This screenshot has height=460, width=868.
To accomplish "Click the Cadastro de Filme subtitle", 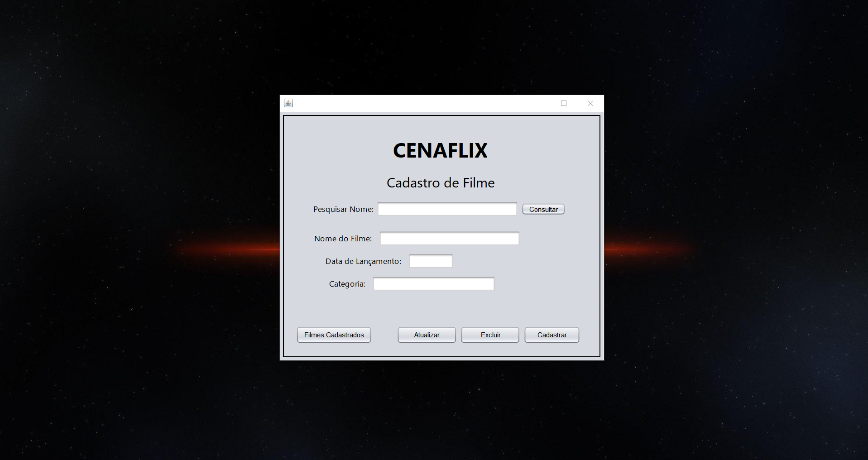I will [441, 183].
